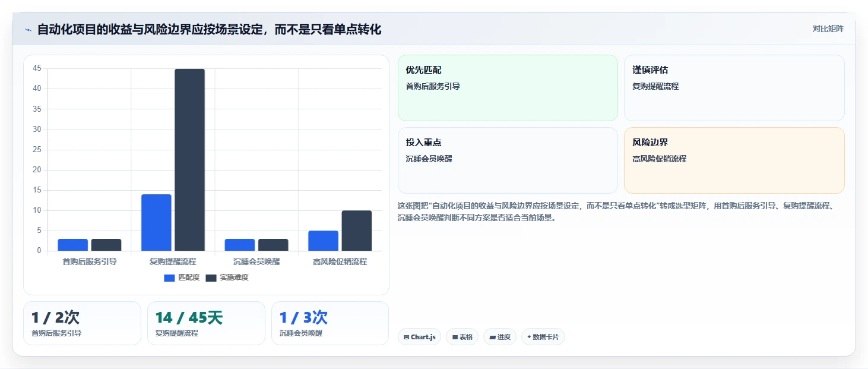The width and height of the screenshot is (868, 369).
Task: Click the green 14 / 45天 stat card
Action: coord(206,323)
